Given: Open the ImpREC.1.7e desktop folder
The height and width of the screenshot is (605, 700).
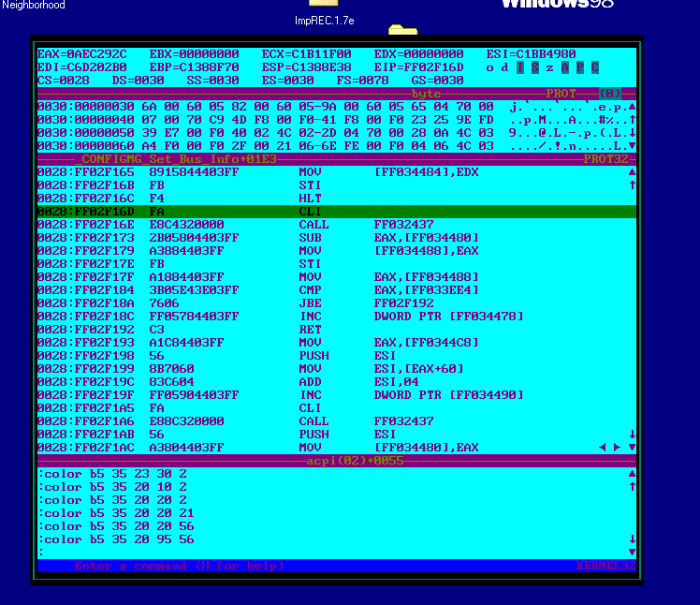Looking at the screenshot, I should pos(324,13).
